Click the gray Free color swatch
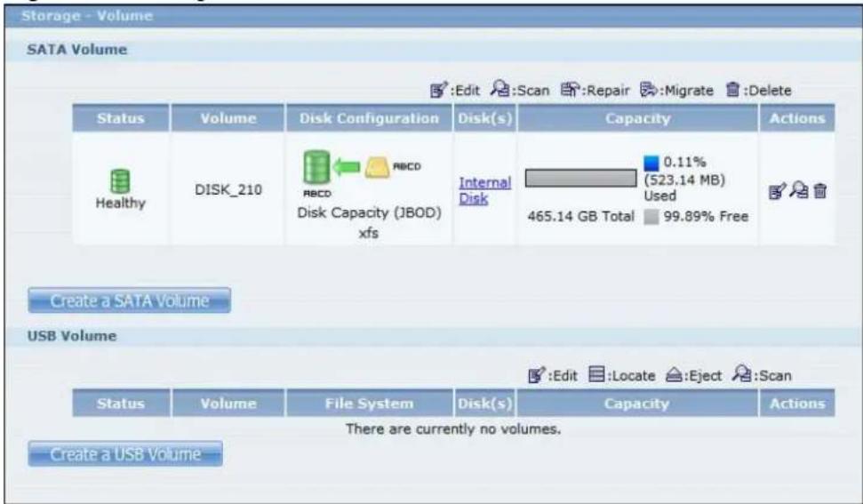This screenshot has width=863, height=504. pos(651,217)
